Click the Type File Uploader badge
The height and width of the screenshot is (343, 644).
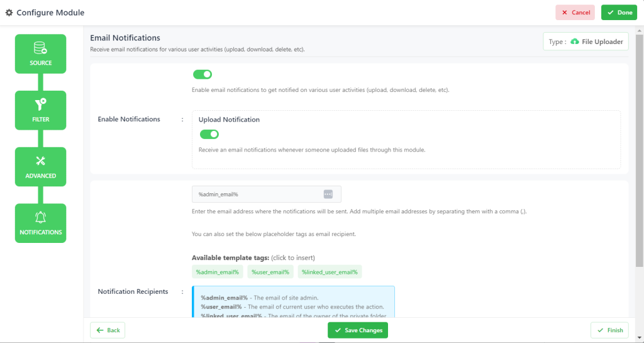(x=586, y=42)
